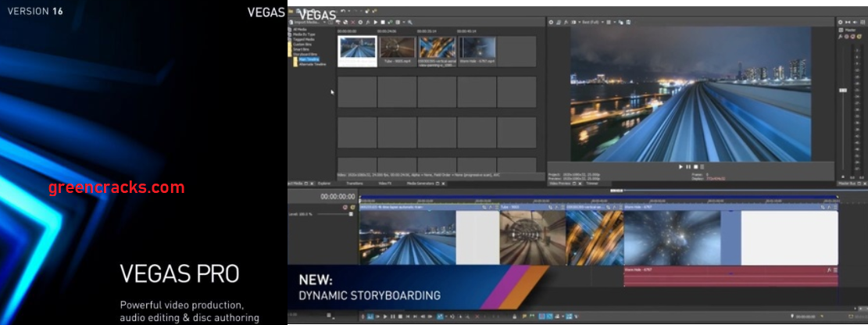Play video in the Video Preview window
Screen dimensions: 868x325
pyautogui.click(x=681, y=166)
